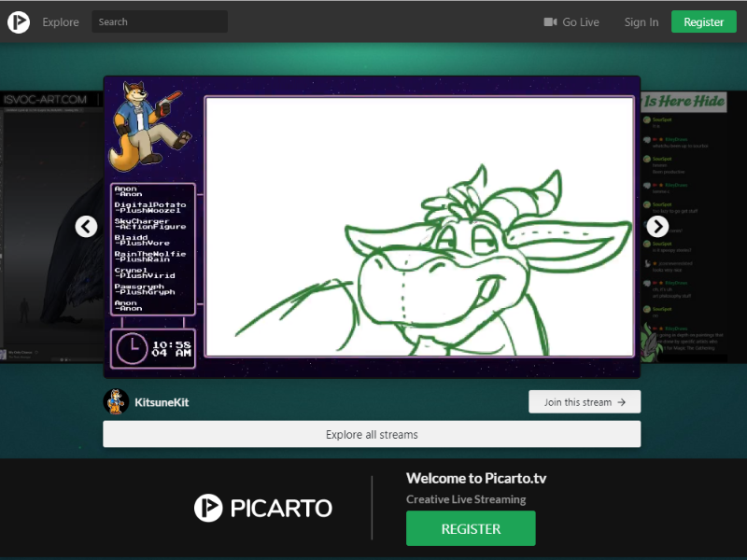Screen dimensions: 747x560
Task: Select the Is Here Hide stream thumbnail
Action: (x=694, y=227)
